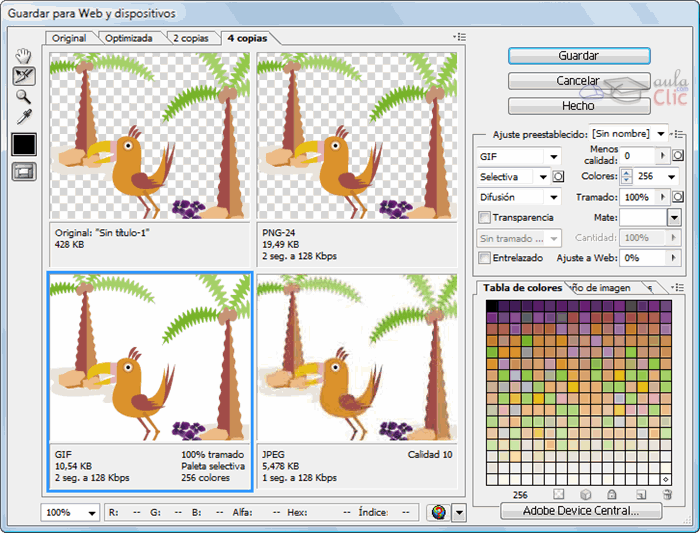Lock selected color with padlock icon
The height and width of the screenshot is (533, 700).
613,495
